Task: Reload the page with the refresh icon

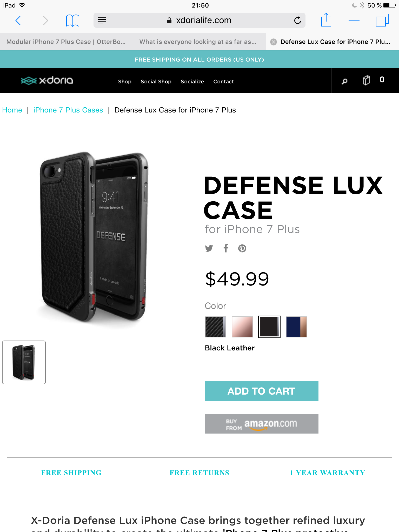Action: (297, 20)
